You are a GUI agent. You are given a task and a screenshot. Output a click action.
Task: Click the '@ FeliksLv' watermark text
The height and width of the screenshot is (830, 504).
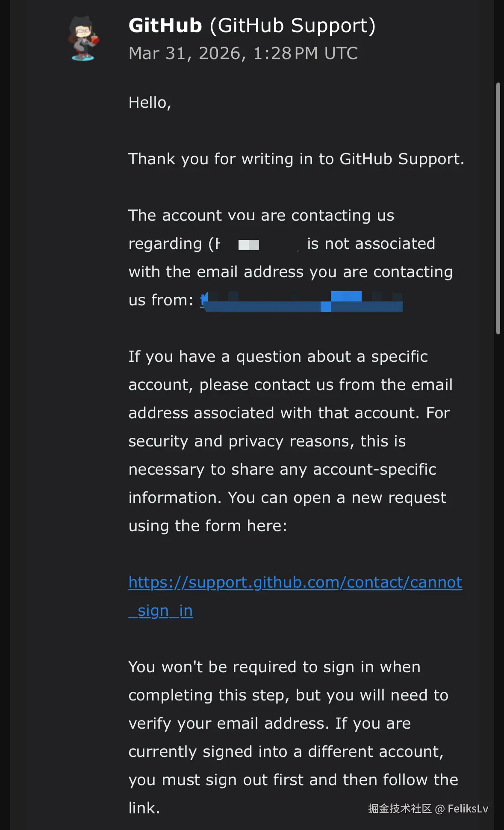461,809
